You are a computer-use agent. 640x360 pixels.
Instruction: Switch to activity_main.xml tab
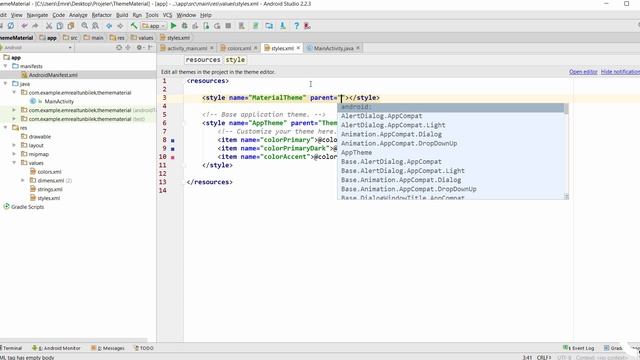point(187,48)
